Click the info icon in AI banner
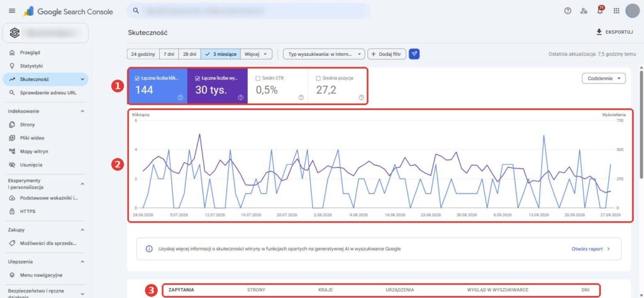 point(149,249)
